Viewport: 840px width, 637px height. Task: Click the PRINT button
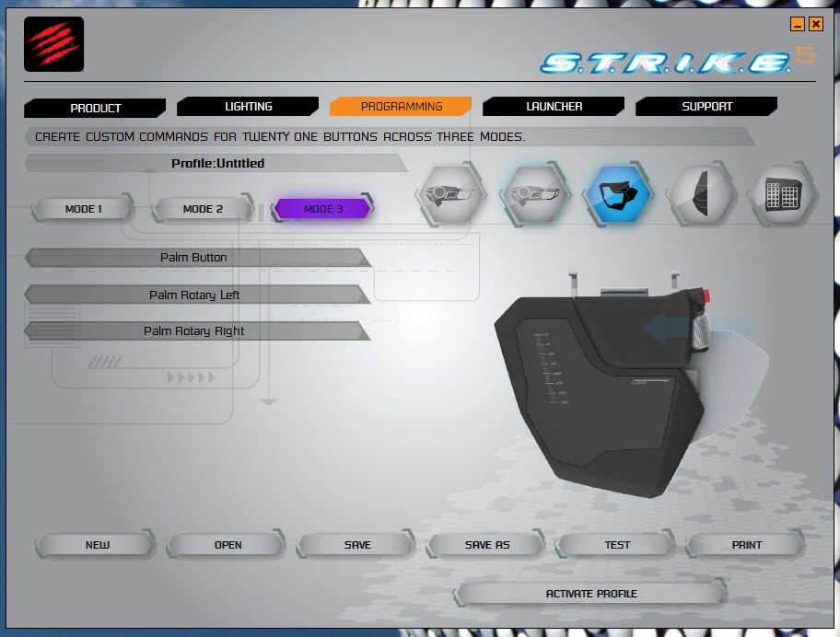(x=747, y=545)
